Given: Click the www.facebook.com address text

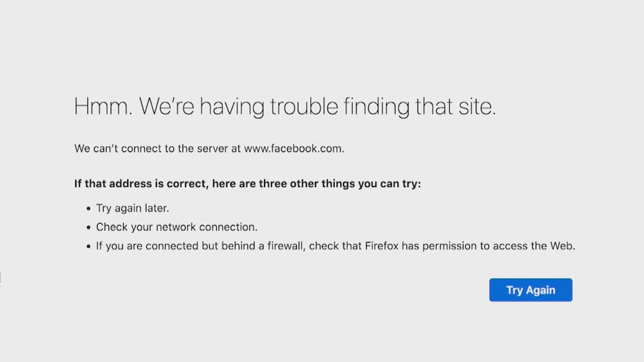Looking at the screenshot, I should coord(293,148).
